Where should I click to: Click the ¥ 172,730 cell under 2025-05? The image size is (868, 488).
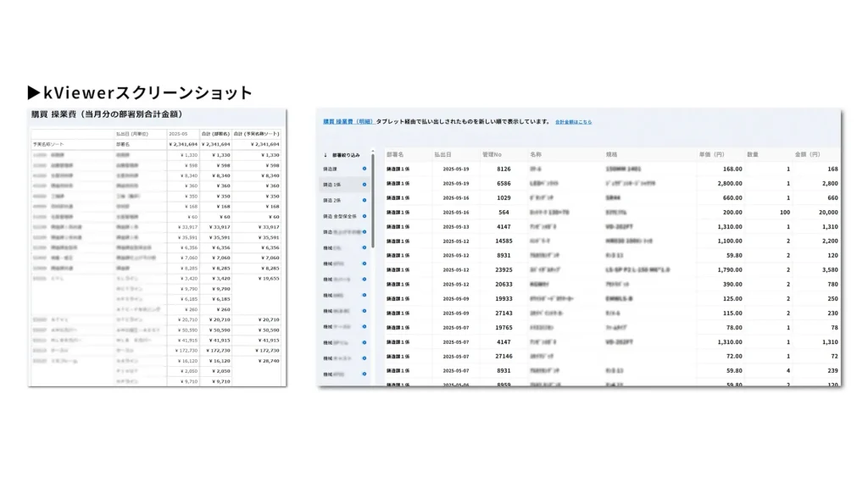[184, 350]
